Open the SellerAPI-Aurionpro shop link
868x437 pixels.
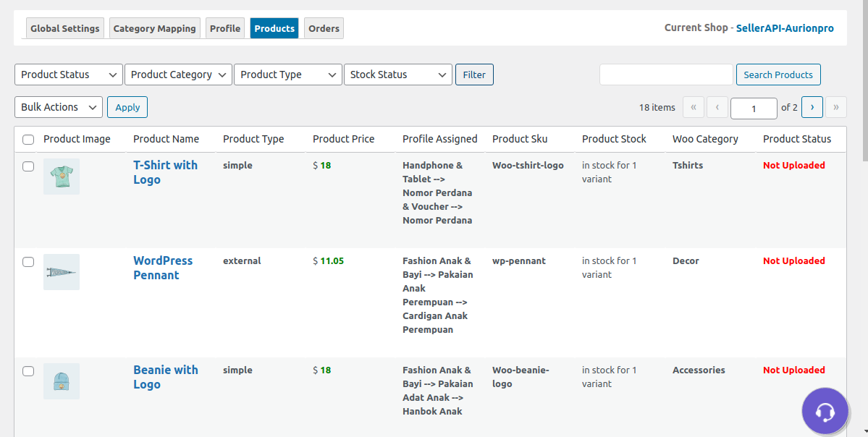click(784, 27)
